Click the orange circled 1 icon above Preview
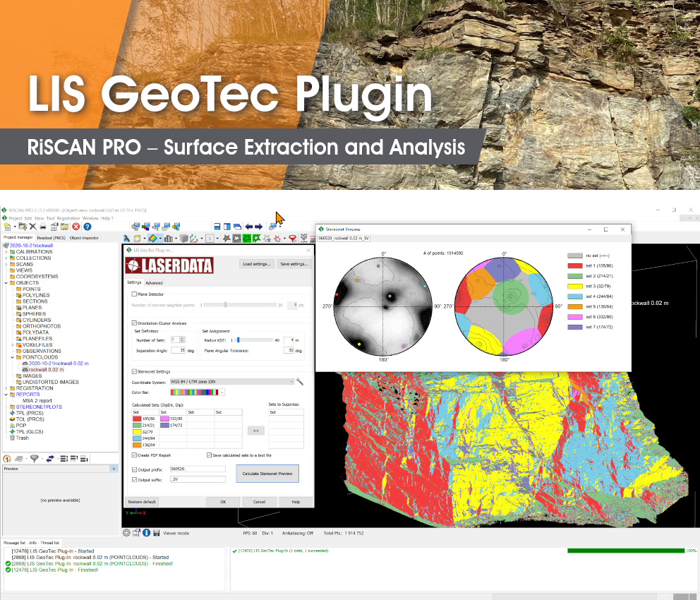The image size is (700, 600). click(x=6, y=459)
